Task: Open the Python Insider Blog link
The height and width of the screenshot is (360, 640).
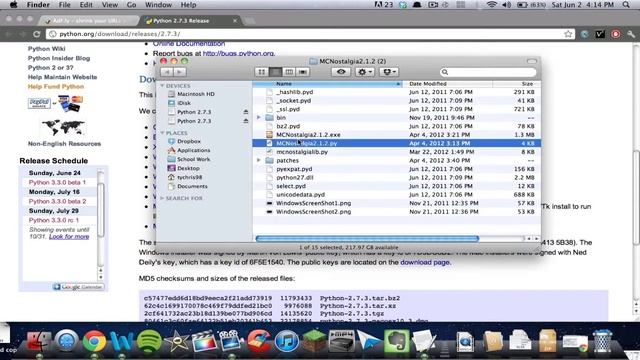Action: coord(59,58)
